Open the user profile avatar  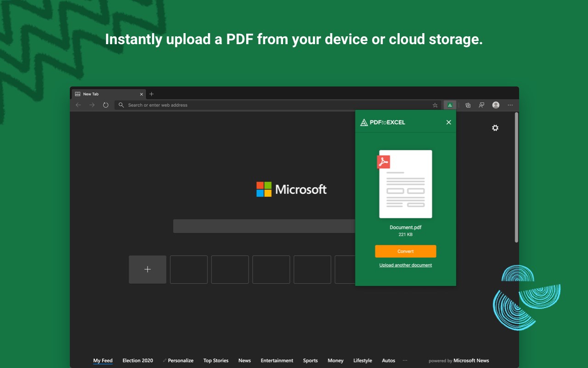[496, 105]
